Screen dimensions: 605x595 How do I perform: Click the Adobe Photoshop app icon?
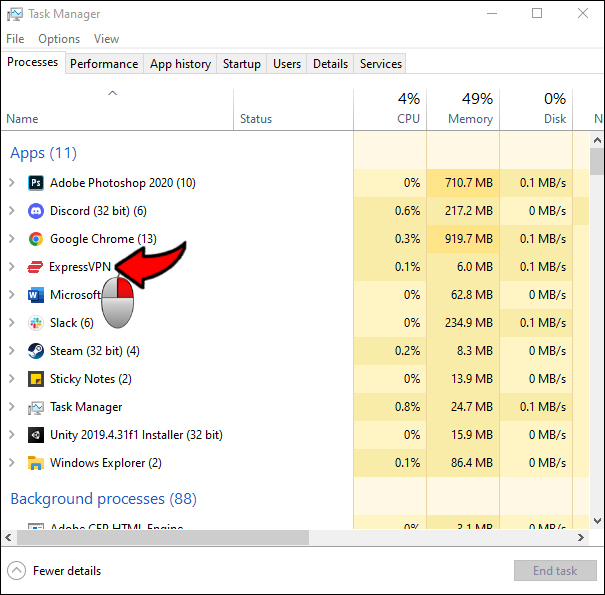point(36,183)
